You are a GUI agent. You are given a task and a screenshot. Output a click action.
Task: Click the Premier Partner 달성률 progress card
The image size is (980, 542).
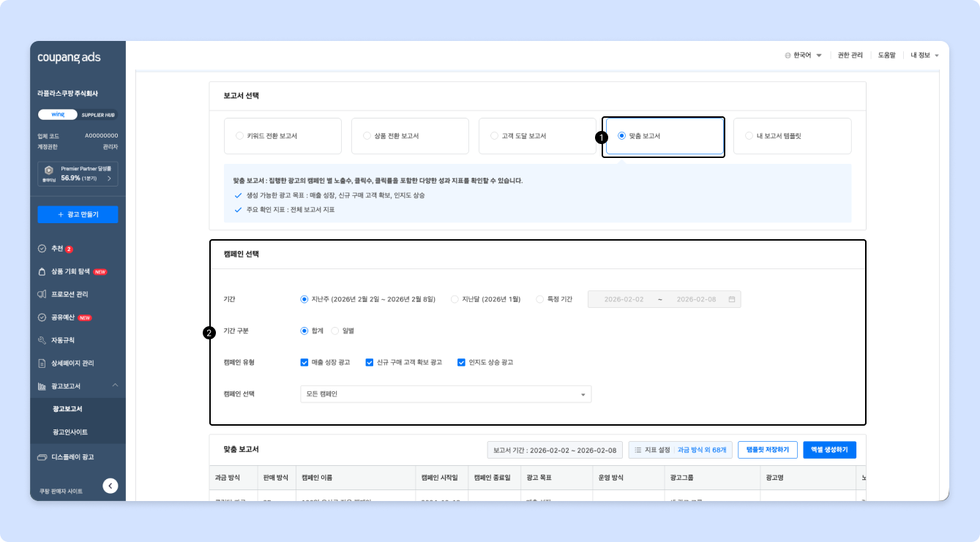point(78,173)
